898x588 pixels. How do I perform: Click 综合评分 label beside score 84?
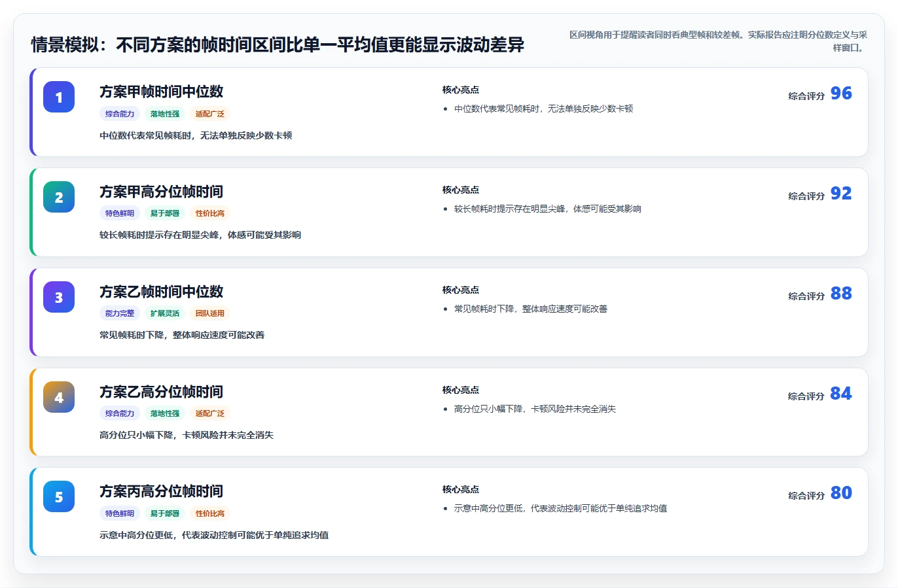click(806, 396)
